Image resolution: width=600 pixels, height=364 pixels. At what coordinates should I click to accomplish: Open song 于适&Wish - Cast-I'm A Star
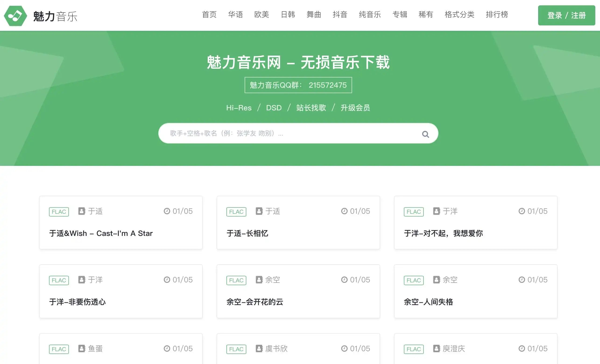point(101,233)
